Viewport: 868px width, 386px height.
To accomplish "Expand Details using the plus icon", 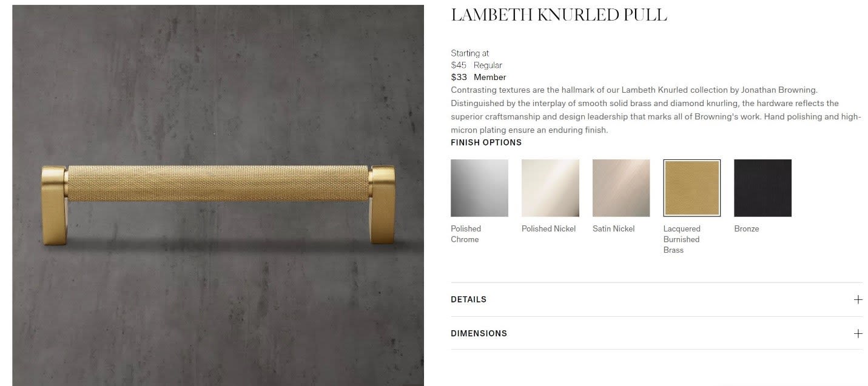I will [858, 299].
